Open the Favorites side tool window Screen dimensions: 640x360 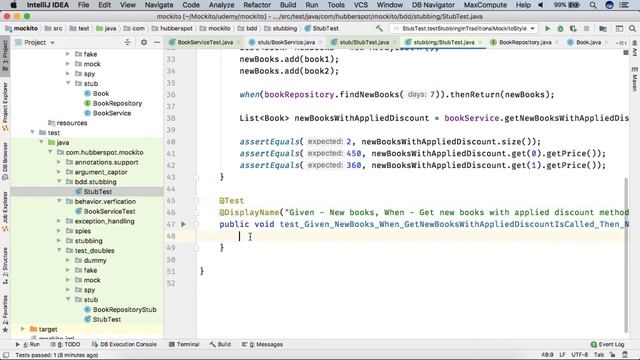click(x=5, y=313)
